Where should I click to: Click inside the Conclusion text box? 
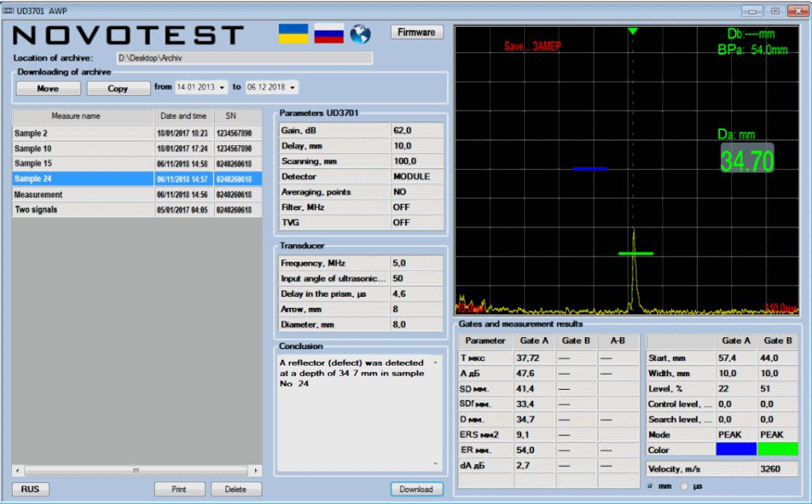[360, 412]
